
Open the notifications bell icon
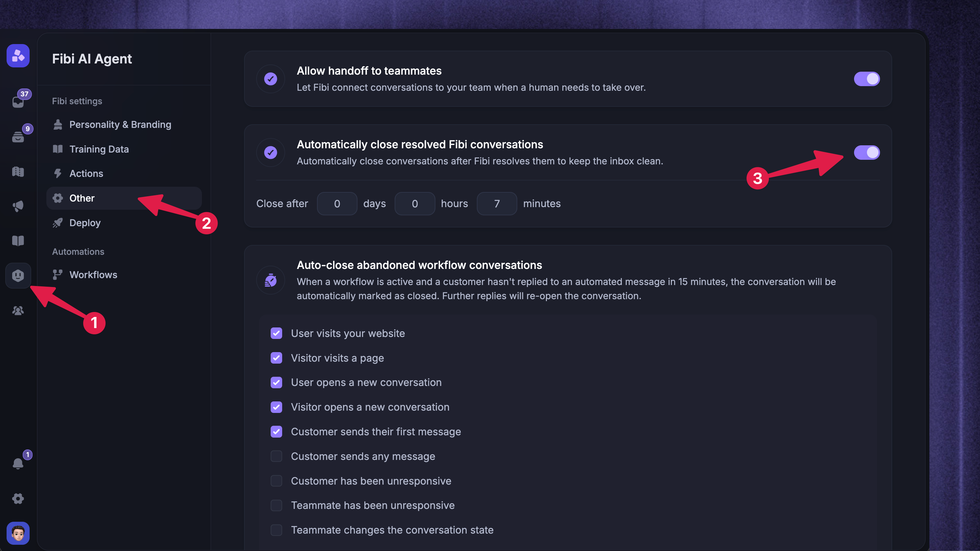pyautogui.click(x=18, y=463)
